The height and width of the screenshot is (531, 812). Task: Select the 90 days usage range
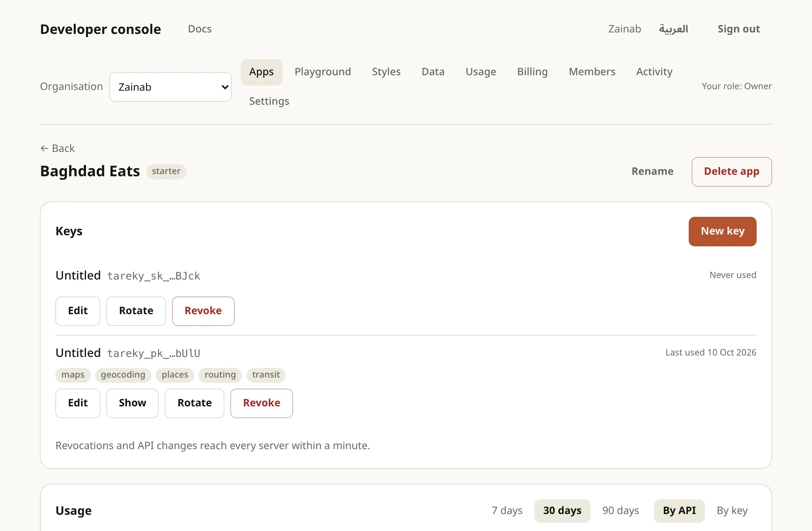pos(620,511)
